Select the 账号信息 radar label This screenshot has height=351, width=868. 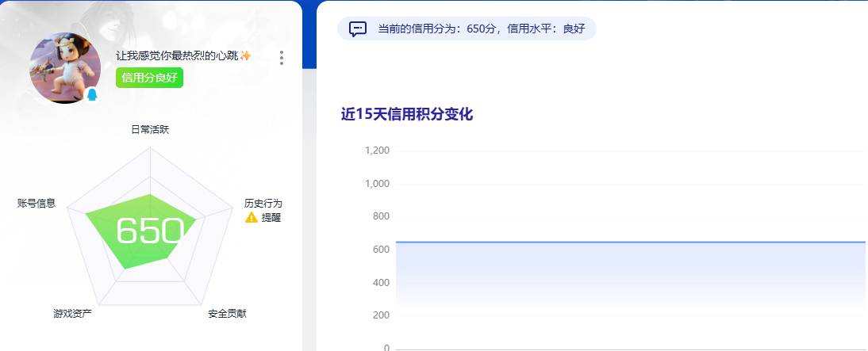pos(36,204)
